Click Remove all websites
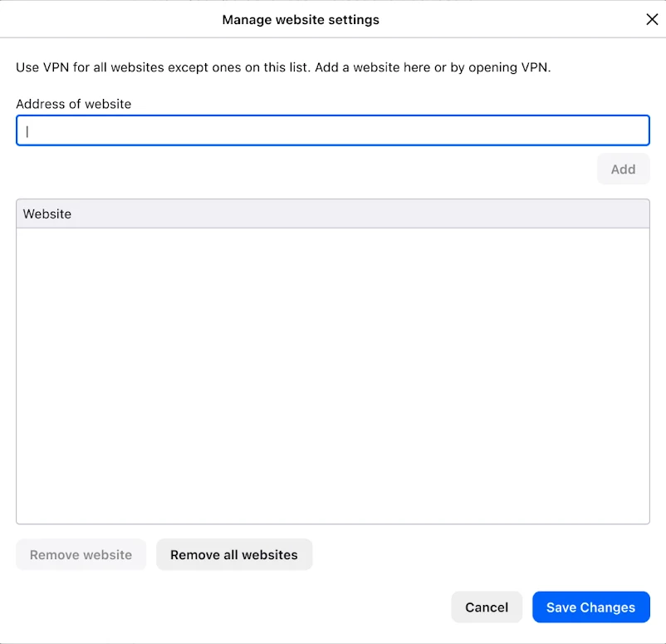This screenshot has height=644, width=666. coord(234,555)
